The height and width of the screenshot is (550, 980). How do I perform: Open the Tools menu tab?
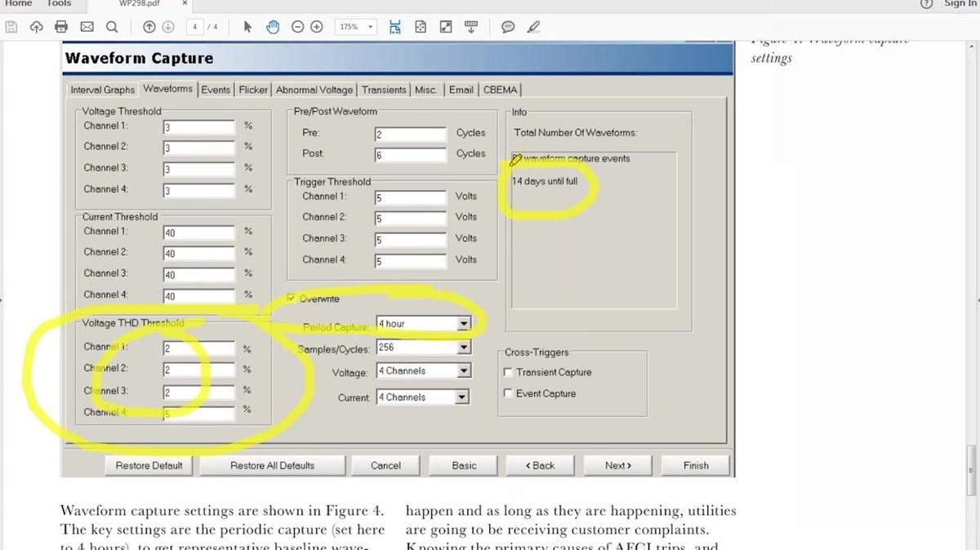tap(59, 4)
